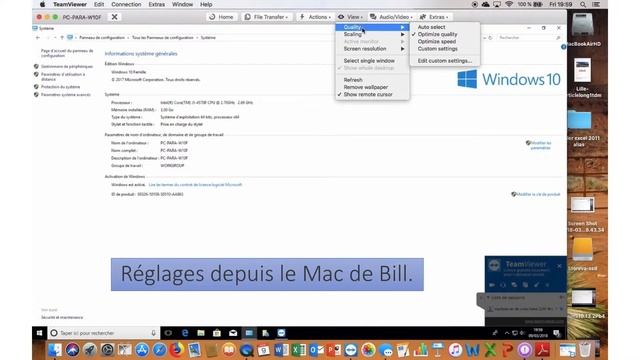Open iTunes in the Dock
This screenshot has height=360, width=640.
pos(455,350)
